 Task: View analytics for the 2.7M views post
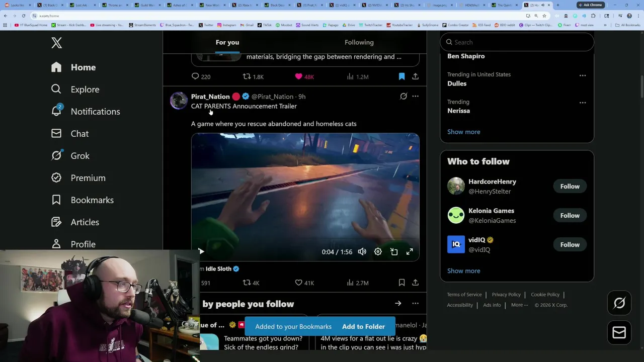click(358, 283)
